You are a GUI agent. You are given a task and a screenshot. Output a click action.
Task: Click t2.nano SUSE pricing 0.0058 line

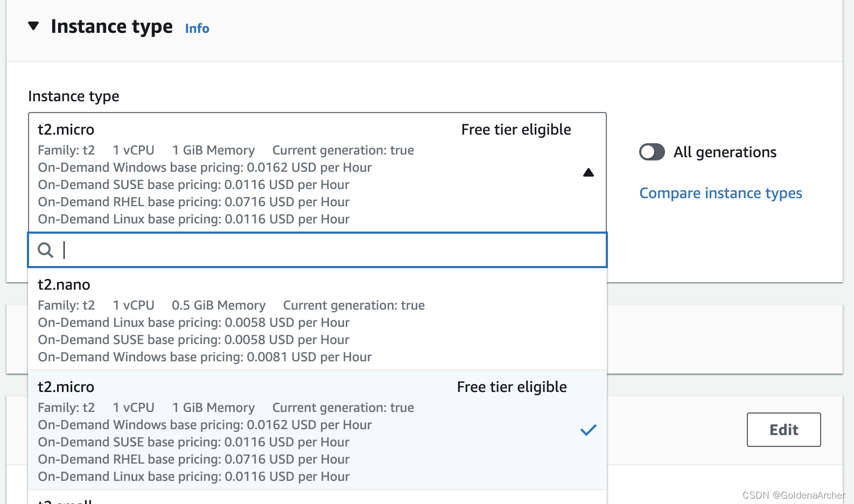click(194, 340)
